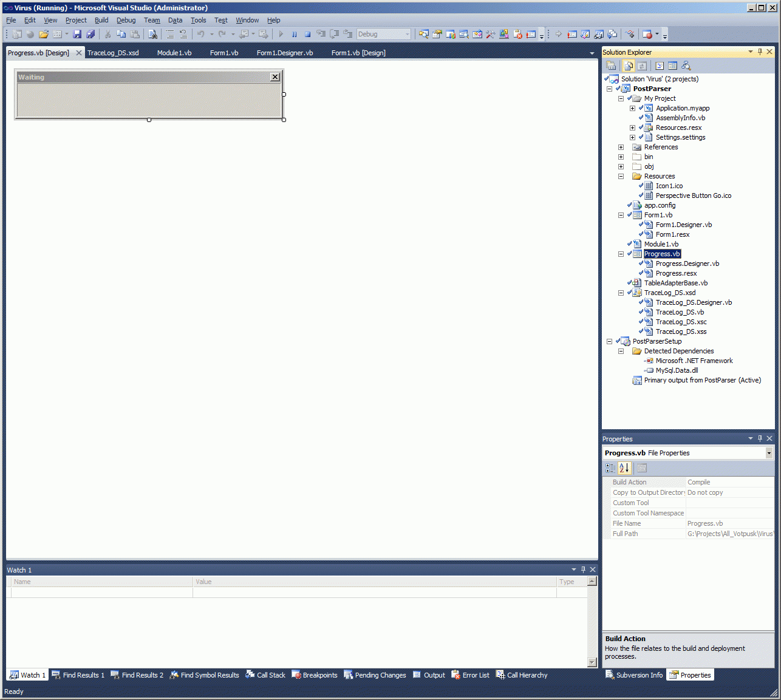The image size is (781, 700).
Task: Switch Properties to Categorized view
Action: (x=610, y=468)
